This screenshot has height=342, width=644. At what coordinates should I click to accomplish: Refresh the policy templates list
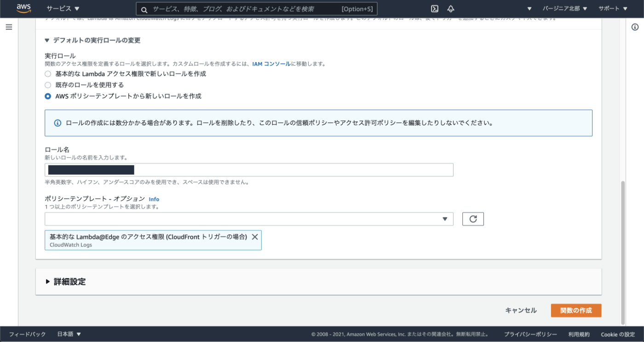point(473,219)
